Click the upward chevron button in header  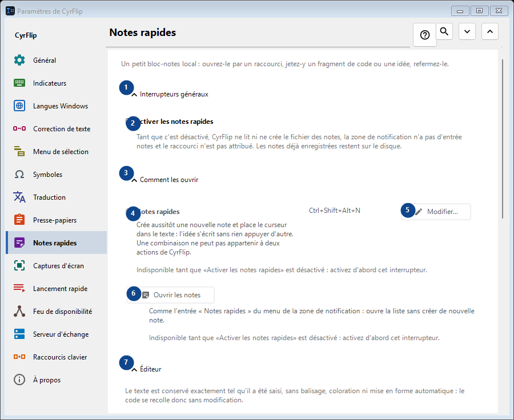(x=490, y=31)
